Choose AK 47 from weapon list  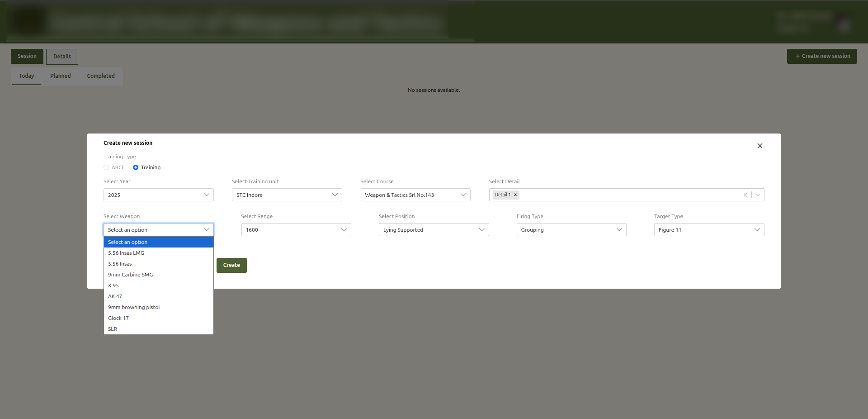[x=115, y=296]
